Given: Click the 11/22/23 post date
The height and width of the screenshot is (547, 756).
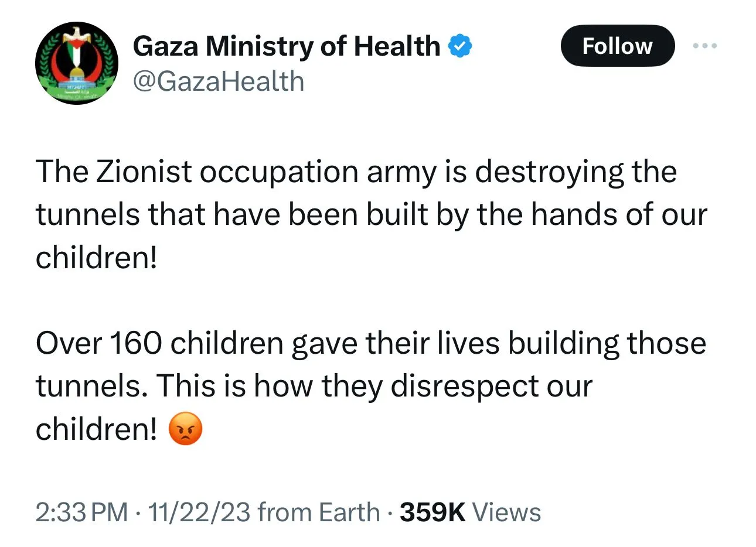Looking at the screenshot, I should (199, 512).
